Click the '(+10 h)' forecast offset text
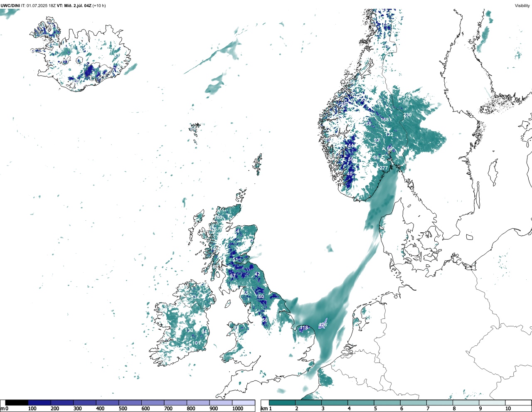The image size is (532, 412). tap(99, 5)
